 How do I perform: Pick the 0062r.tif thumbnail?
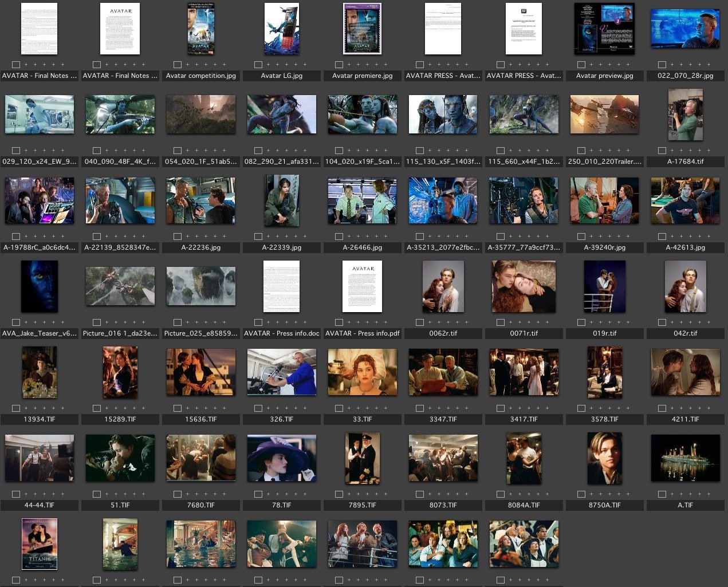click(x=443, y=286)
